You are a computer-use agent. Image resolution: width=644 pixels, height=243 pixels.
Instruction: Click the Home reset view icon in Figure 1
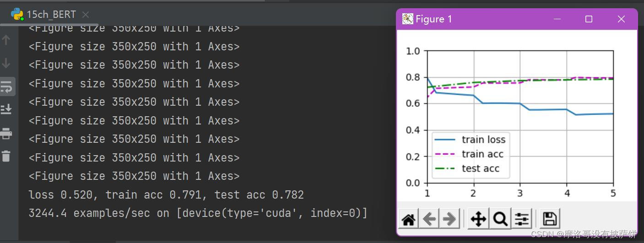(x=408, y=219)
